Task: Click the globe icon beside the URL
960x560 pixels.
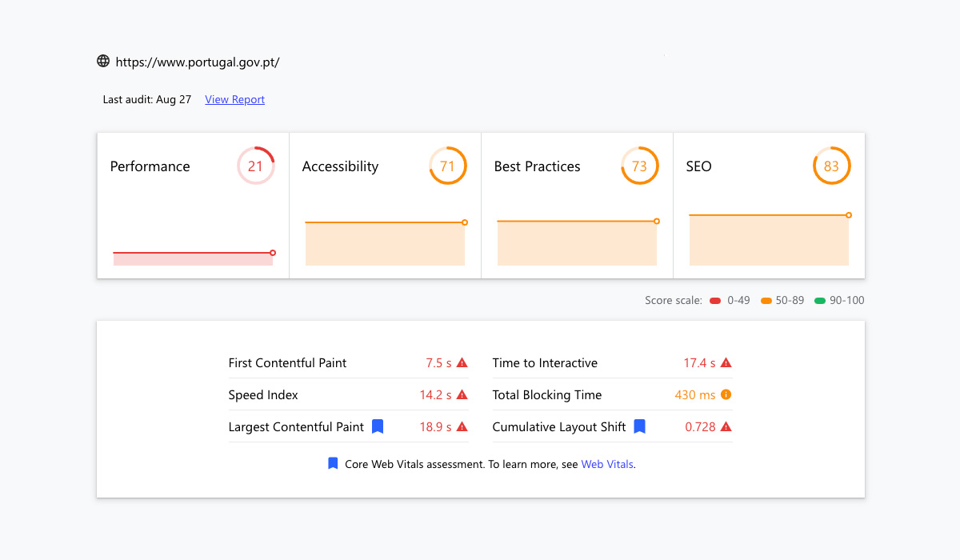Action: click(103, 62)
